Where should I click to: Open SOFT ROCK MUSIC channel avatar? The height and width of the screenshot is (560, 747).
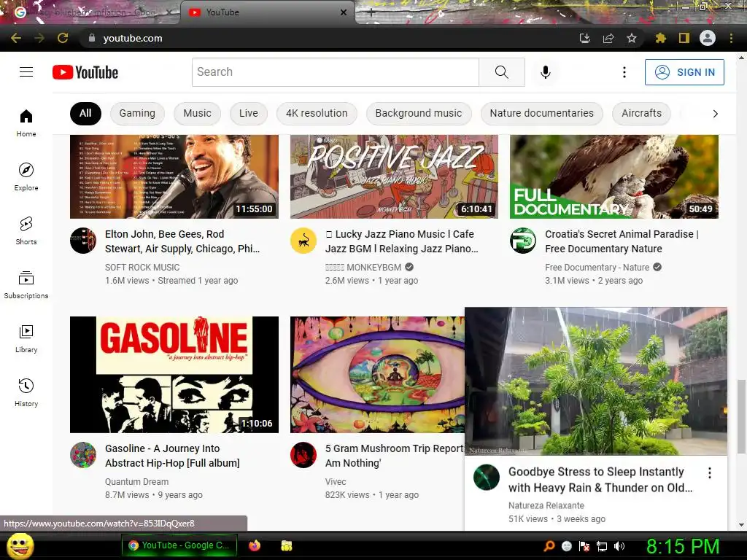pyautogui.click(x=83, y=241)
